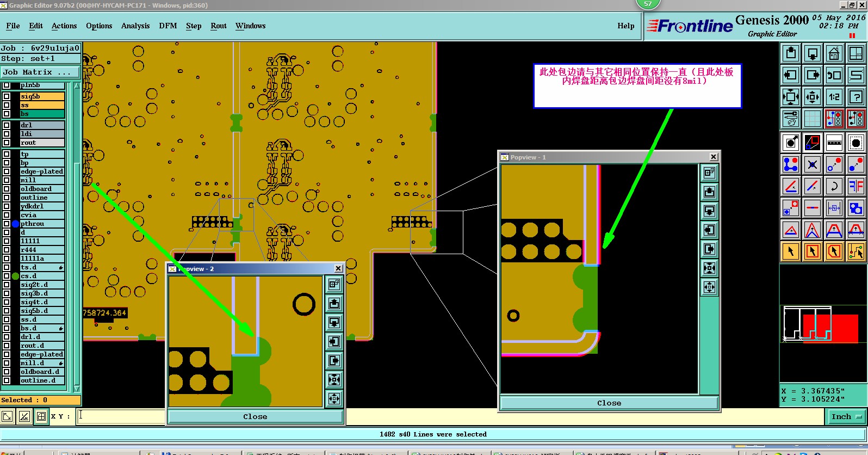Screen dimensions: 868x455
Task: Click the zoom in arrows icon
Action: (791, 97)
